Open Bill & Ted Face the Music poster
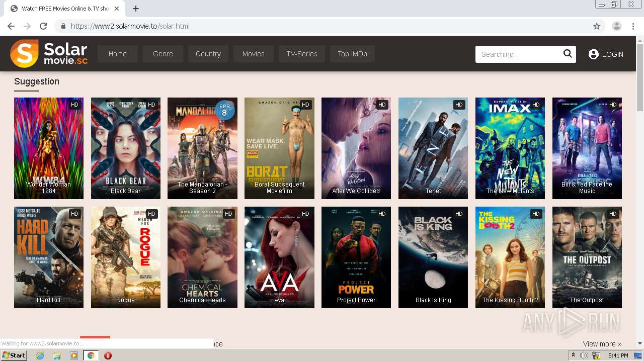The image size is (644, 362). coord(587,148)
